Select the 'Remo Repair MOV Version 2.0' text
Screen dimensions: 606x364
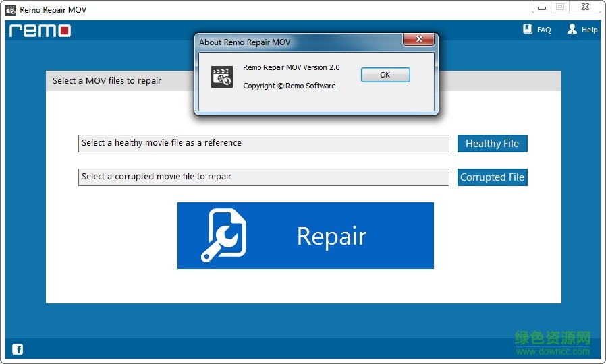click(x=291, y=67)
